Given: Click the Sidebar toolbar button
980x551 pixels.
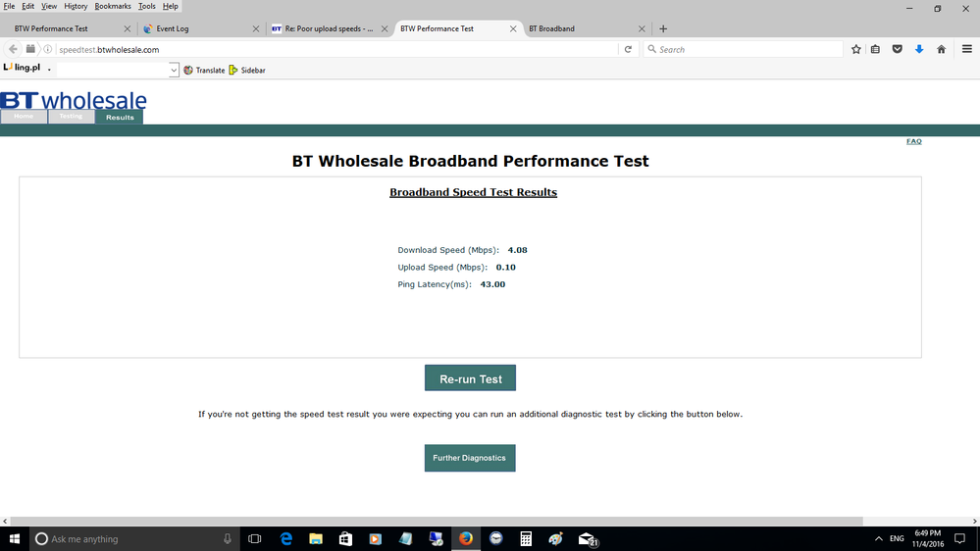Looking at the screenshot, I should [247, 70].
